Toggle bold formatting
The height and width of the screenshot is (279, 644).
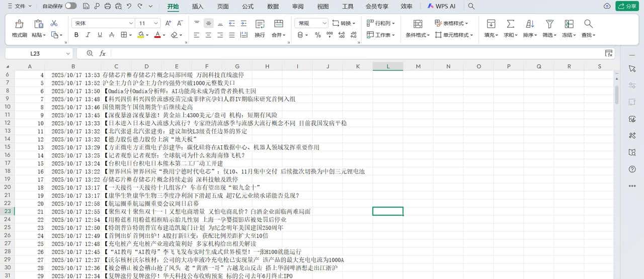point(76,35)
